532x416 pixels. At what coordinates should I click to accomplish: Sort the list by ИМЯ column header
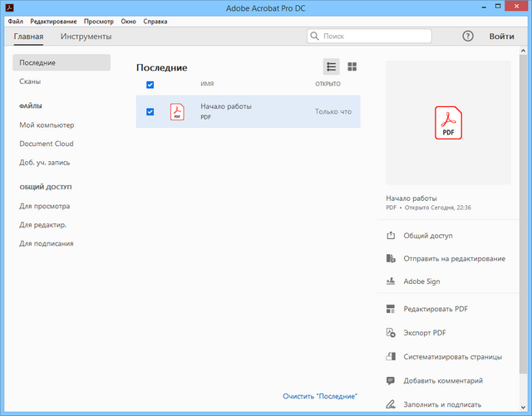pos(207,85)
